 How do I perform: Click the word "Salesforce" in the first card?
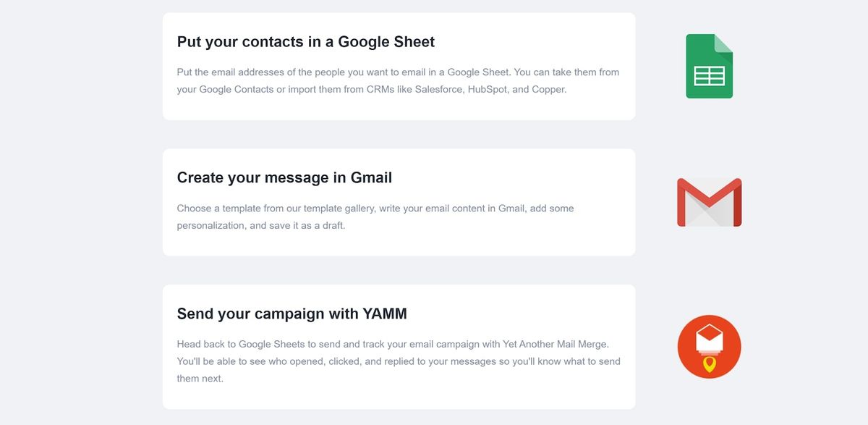[x=438, y=90]
